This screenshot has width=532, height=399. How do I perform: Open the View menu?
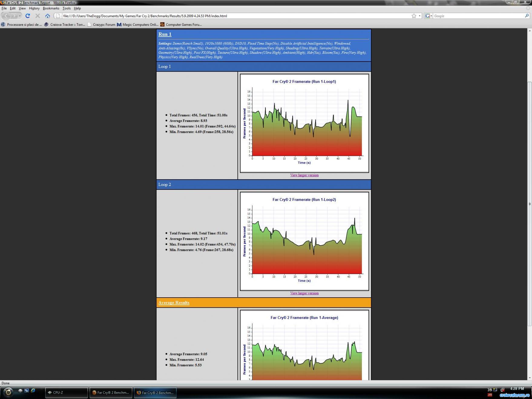(22, 8)
